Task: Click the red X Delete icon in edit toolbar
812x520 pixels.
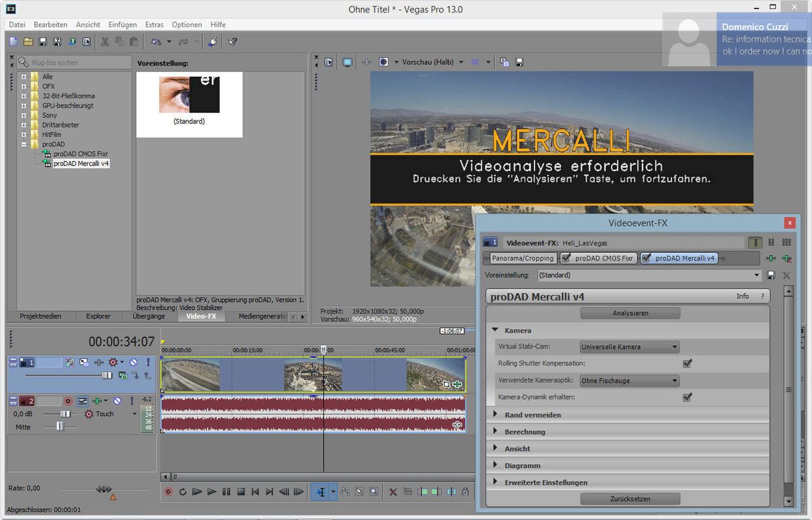Action: (x=393, y=492)
